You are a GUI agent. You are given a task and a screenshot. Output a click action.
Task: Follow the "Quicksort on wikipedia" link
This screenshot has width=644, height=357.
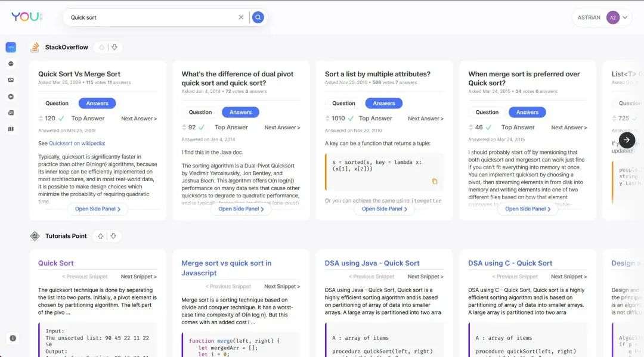pos(76,144)
